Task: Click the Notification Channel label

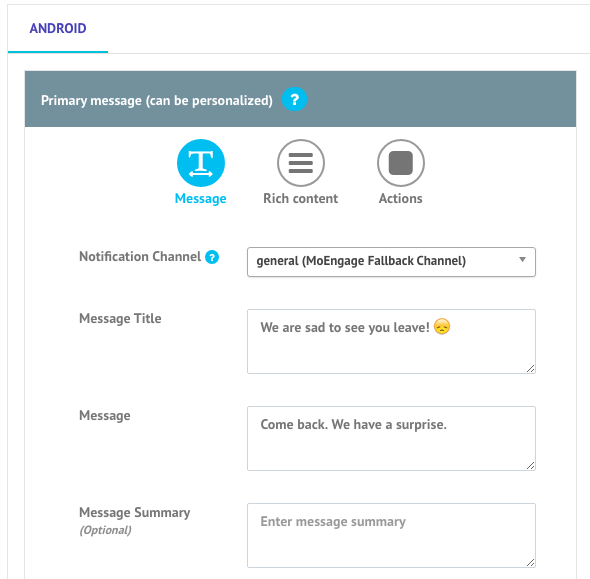Action: tap(140, 257)
